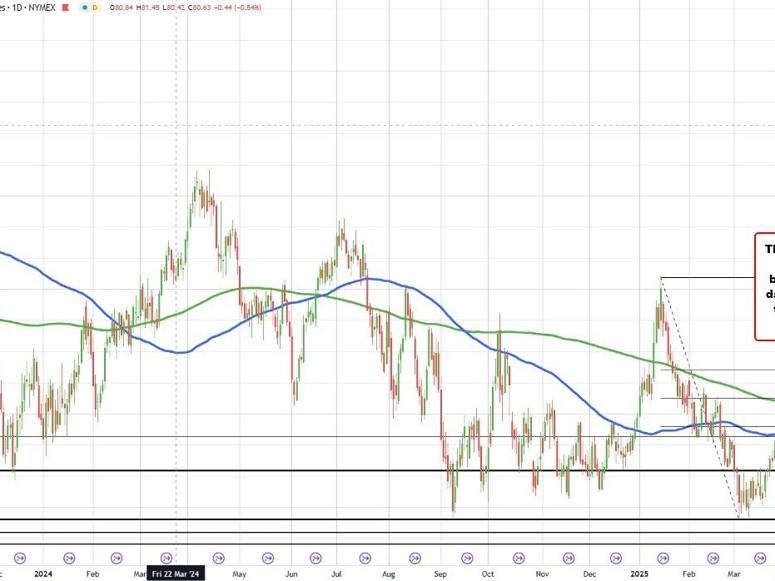Viewport: 775px width, 581px height.
Task: Open the event marker just left of May
Action: [218, 558]
